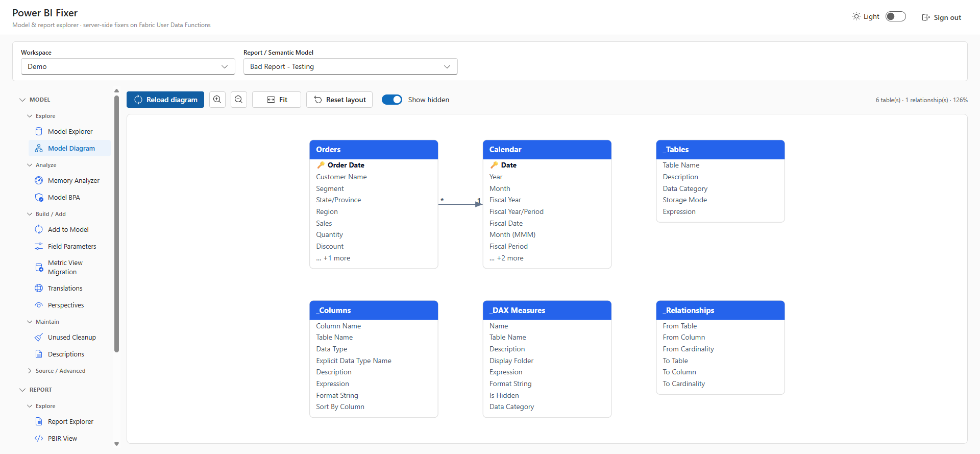
Task: Click the PBIR View code icon
Action: [39, 438]
